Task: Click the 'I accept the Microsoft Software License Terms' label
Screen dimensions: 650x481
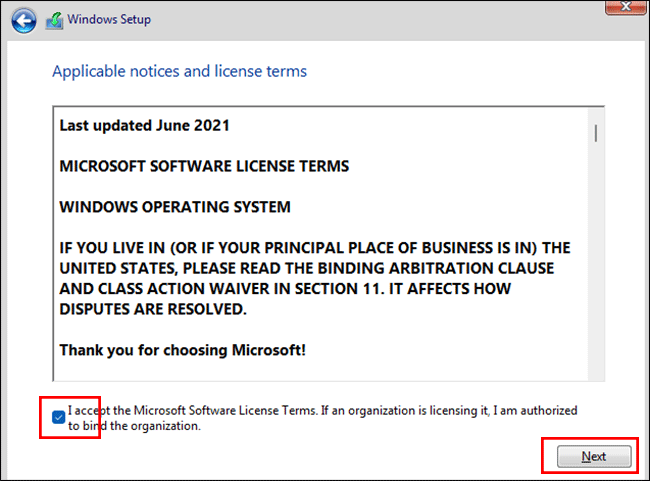Action: coord(323,418)
